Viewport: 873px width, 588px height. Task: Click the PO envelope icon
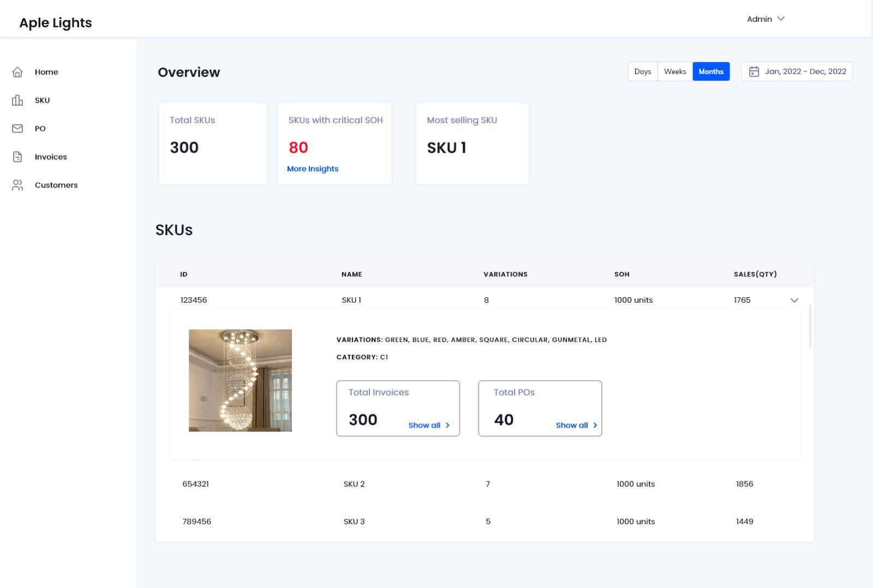pos(17,129)
